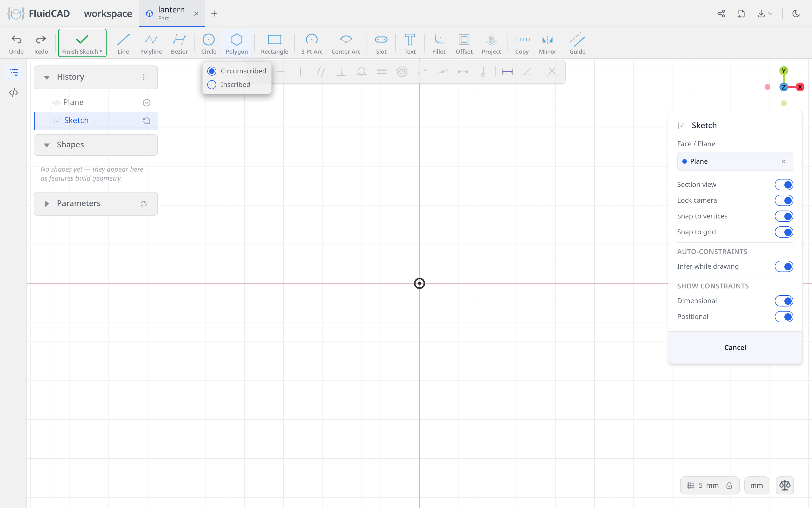
Task: Click the share icon
Action: pos(721,14)
